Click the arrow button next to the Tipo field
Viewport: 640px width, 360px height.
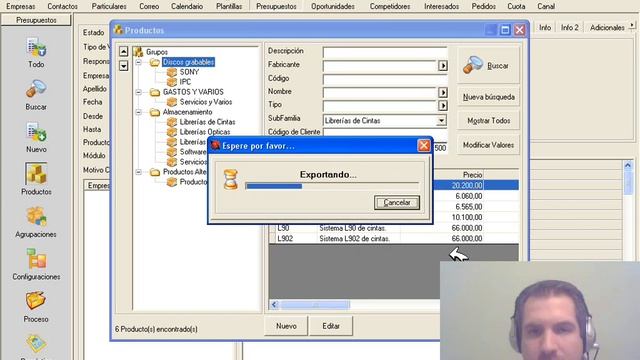click(x=442, y=106)
